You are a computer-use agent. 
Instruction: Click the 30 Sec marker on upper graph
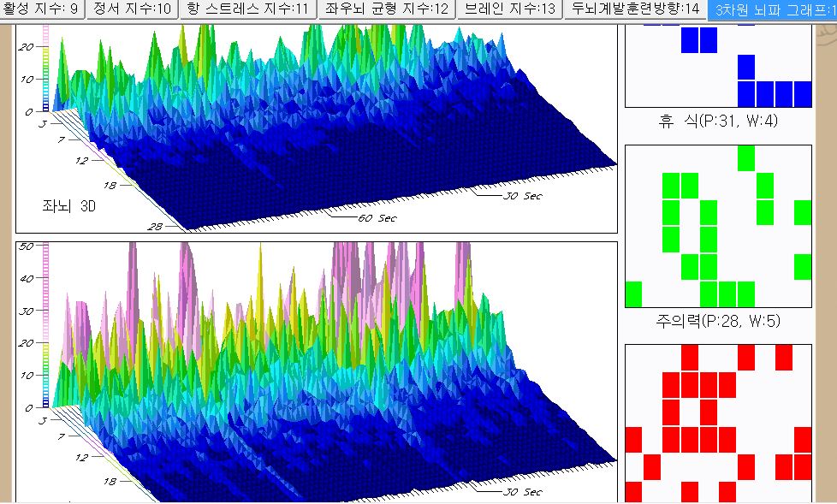[522, 196]
